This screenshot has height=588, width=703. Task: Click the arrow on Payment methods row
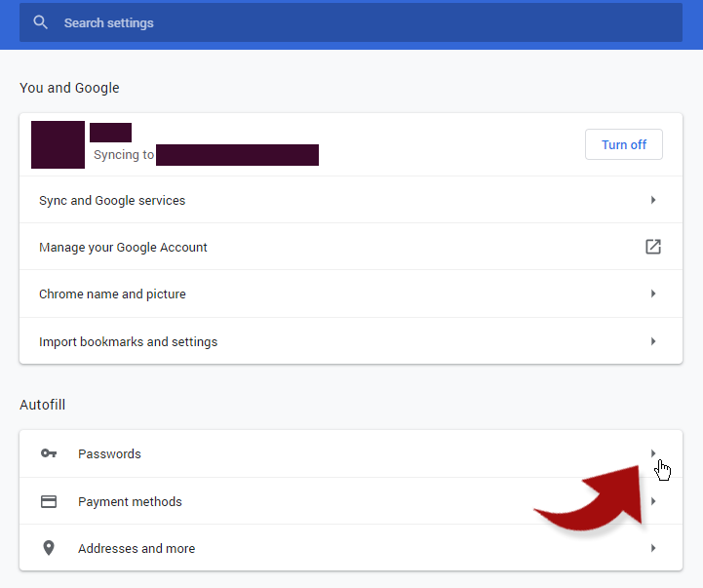coord(653,501)
